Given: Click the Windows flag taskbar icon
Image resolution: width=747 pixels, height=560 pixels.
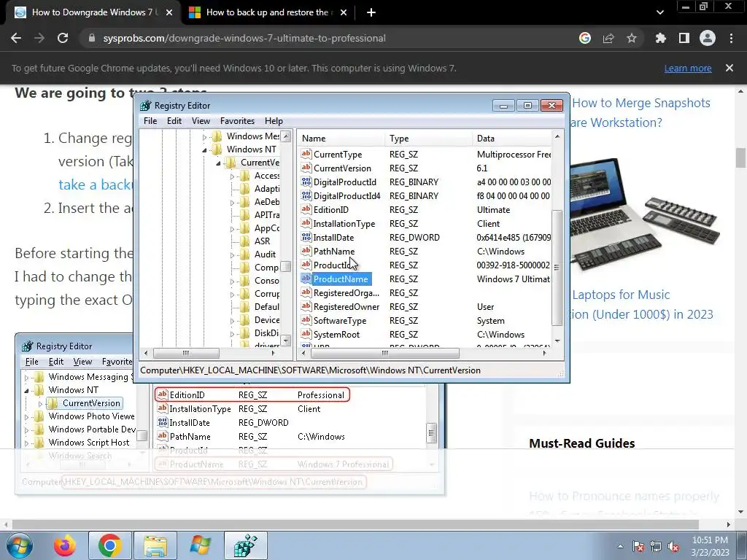Looking at the screenshot, I should pos(201,545).
